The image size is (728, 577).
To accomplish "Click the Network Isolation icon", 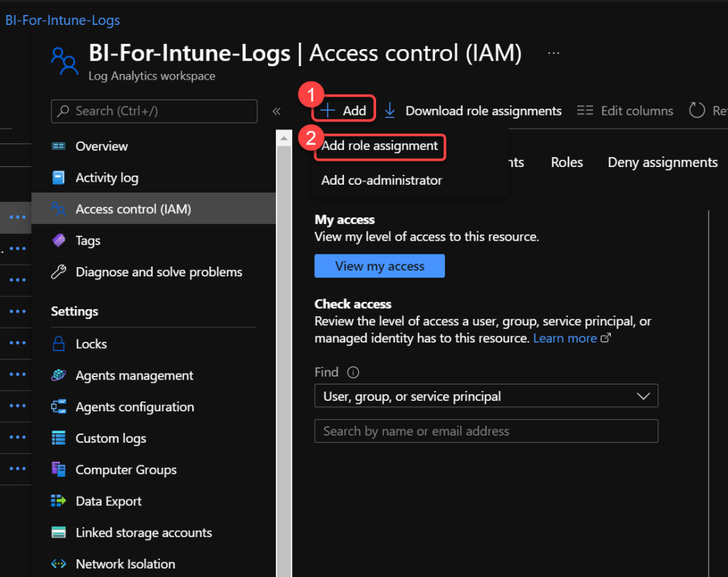I will [58, 564].
